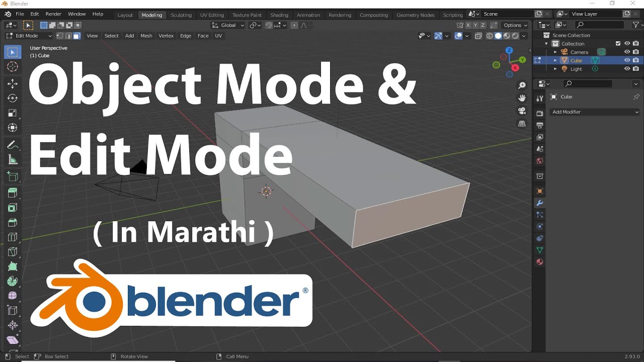
Task: Click the Scene name field
Action: click(x=507, y=14)
